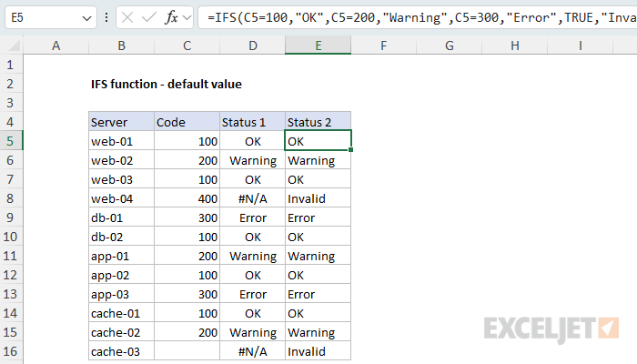The width and height of the screenshot is (637, 364).
Task: Click the 'Code' header cell
Action: coord(187,122)
